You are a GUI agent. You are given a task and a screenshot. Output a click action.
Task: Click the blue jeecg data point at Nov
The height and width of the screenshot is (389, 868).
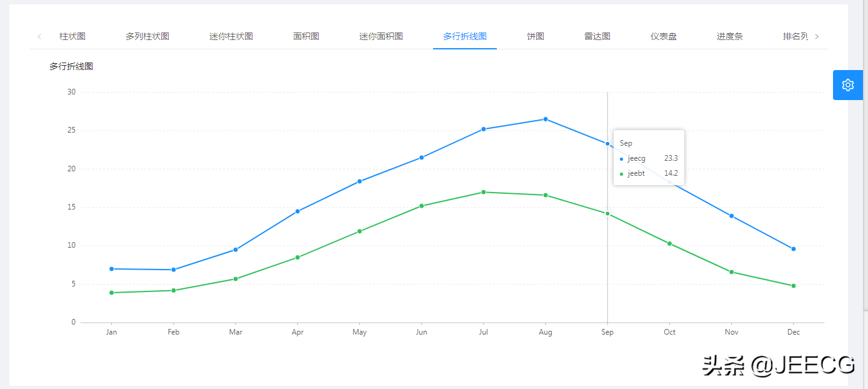tap(731, 216)
